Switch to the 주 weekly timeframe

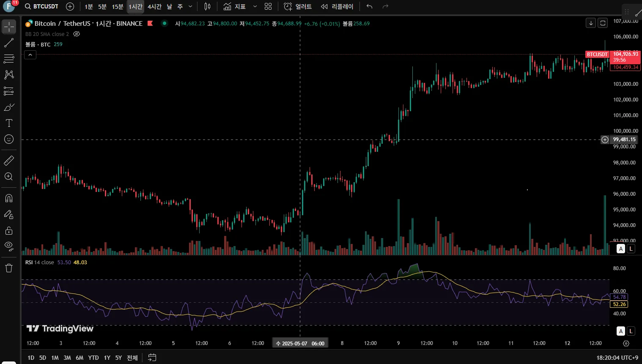(x=180, y=6)
